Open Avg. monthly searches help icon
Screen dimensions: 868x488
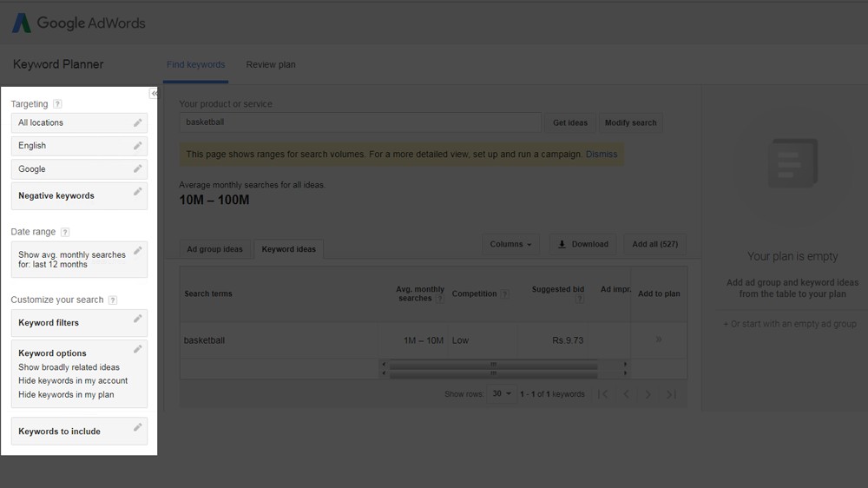[439, 299]
